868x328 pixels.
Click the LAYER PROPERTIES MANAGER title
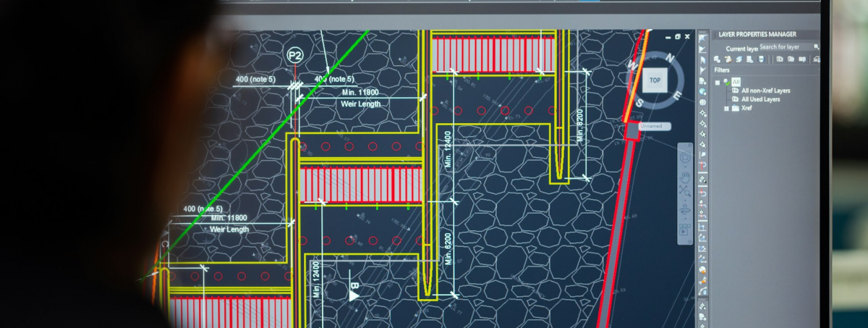click(x=757, y=34)
